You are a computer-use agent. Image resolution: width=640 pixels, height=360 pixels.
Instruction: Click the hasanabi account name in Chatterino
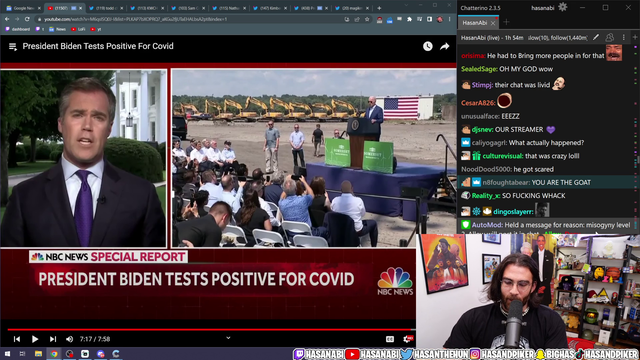click(x=542, y=8)
